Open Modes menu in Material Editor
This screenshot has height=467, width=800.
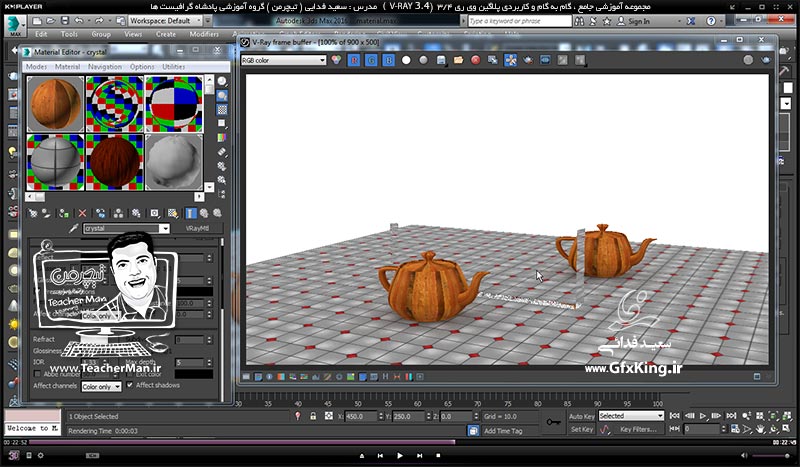point(36,66)
